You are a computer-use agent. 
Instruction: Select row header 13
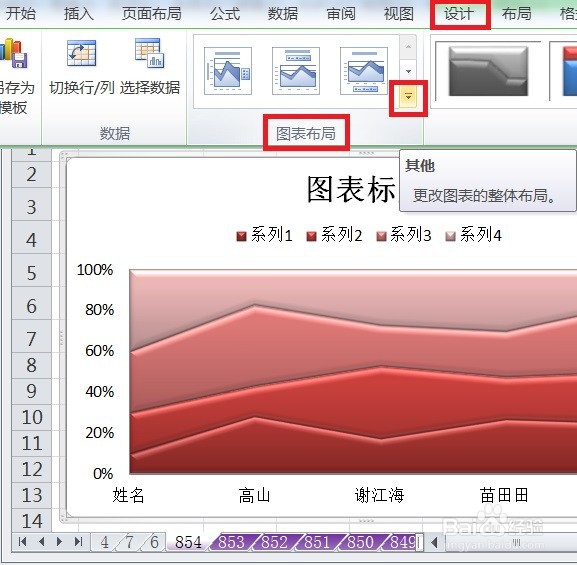coord(32,495)
